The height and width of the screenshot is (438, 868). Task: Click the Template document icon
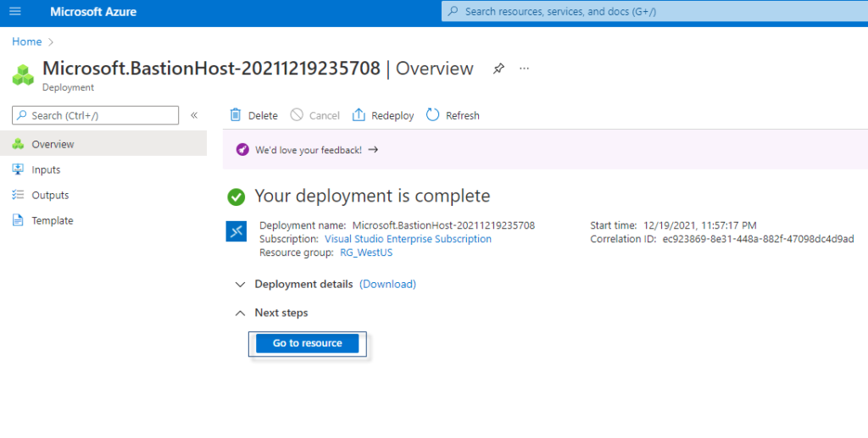[18, 220]
